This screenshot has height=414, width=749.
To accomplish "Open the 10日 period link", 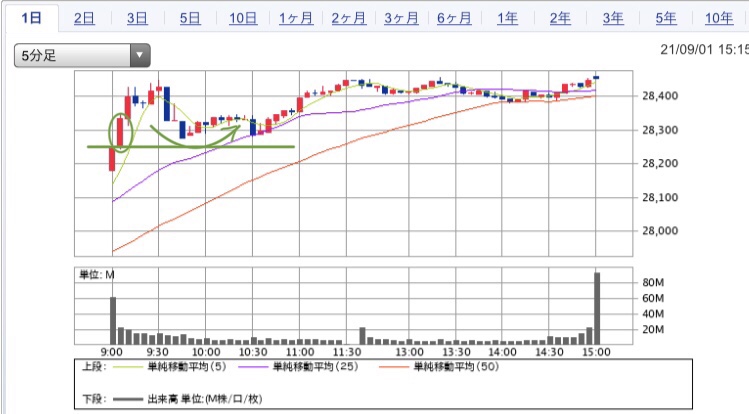I will tap(243, 18).
